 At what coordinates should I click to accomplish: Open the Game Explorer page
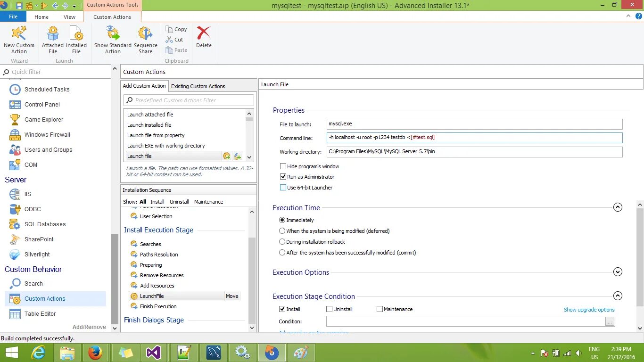click(x=43, y=119)
